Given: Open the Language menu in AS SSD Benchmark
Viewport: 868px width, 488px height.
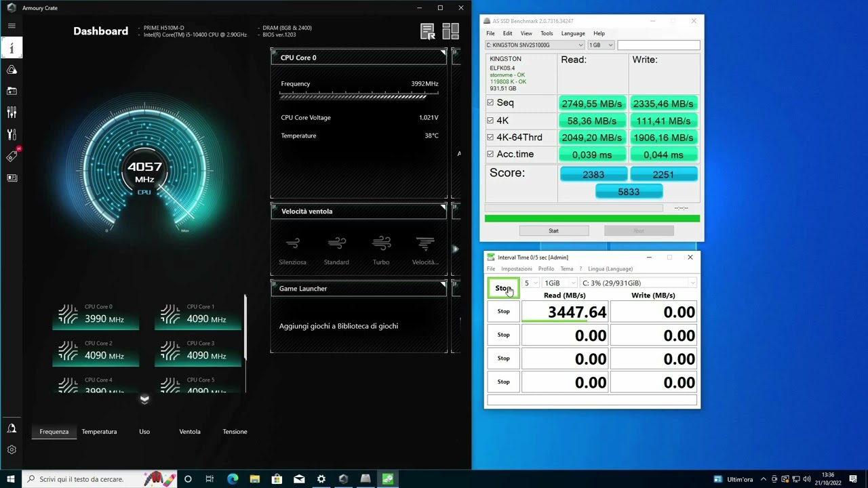Looking at the screenshot, I should click(x=573, y=33).
